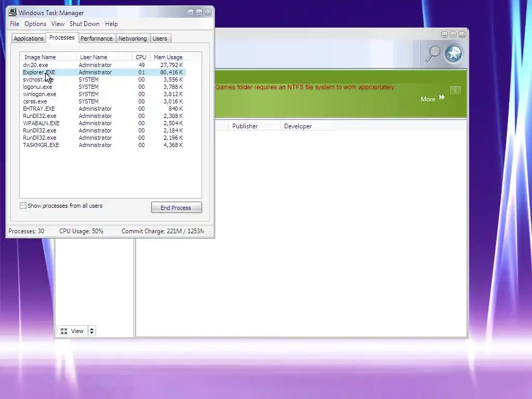Sort by the User Name column
The width and height of the screenshot is (532, 399).
coord(104,57)
